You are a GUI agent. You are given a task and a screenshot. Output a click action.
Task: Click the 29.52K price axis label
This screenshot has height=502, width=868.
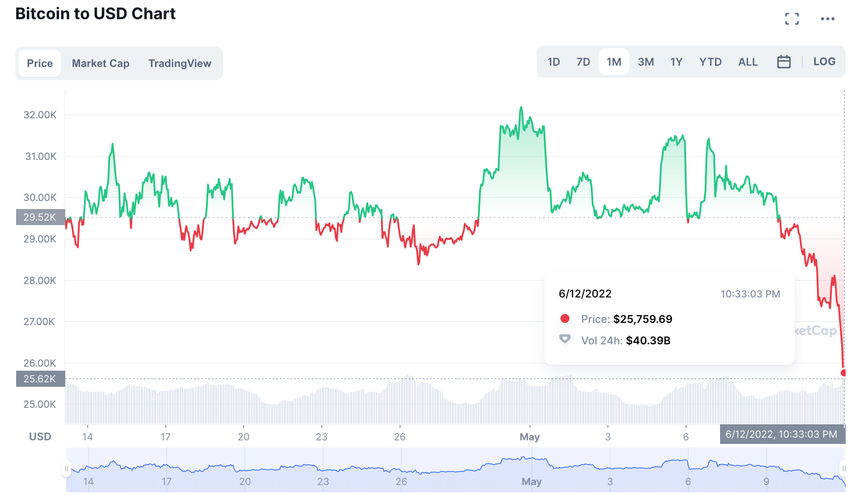[x=40, y=217]
